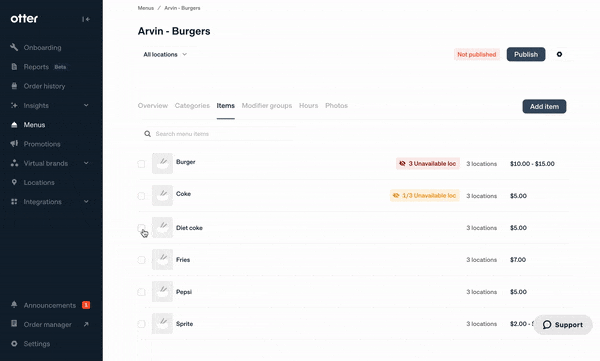
Task: Open the Promotions menu item
Action: [42, 144]
